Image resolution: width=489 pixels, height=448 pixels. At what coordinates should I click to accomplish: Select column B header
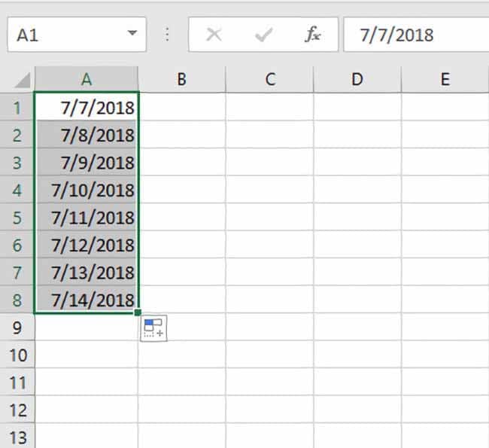(182, 79)
